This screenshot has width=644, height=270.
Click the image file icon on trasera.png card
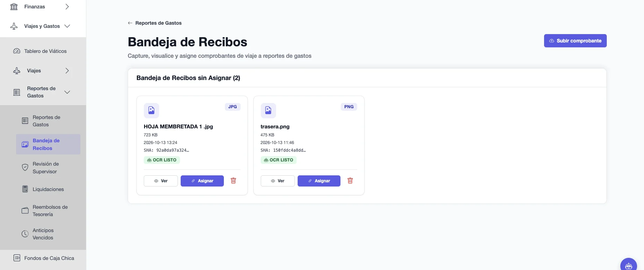pos(268,110)
